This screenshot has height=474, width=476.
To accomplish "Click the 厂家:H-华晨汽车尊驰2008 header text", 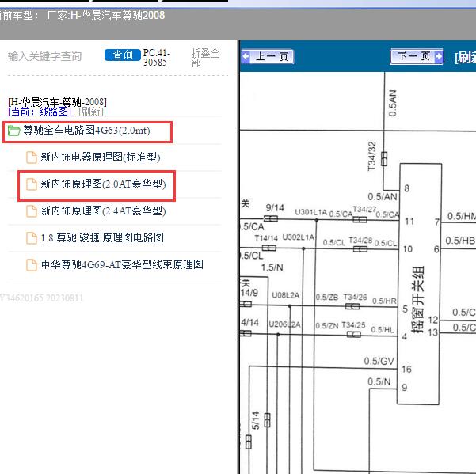I will (106, 15).
